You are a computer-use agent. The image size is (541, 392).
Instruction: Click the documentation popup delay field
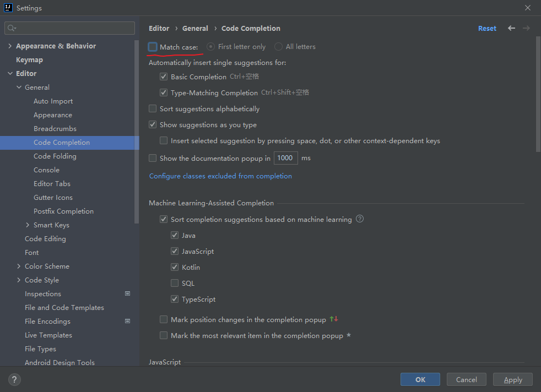pyautogui.click(x=285, y=158)
